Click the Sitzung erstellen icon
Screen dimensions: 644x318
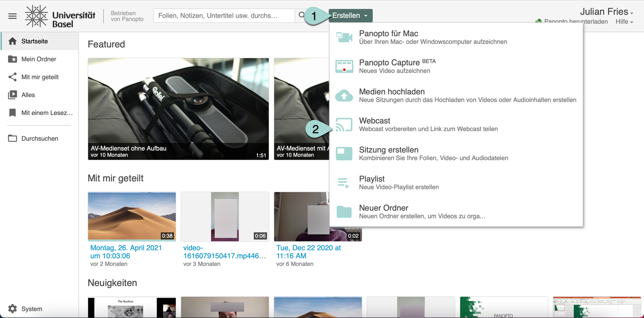[344, 154]
